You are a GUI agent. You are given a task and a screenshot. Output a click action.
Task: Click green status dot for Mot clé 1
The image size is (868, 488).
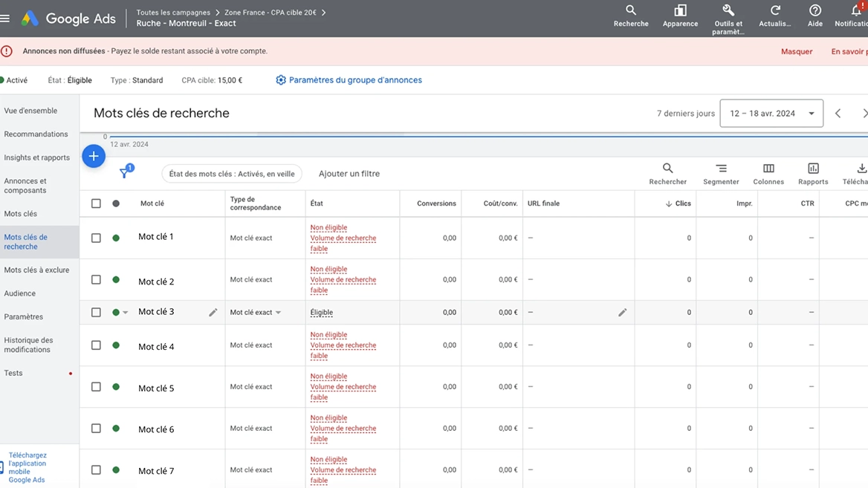coord(116,238)
